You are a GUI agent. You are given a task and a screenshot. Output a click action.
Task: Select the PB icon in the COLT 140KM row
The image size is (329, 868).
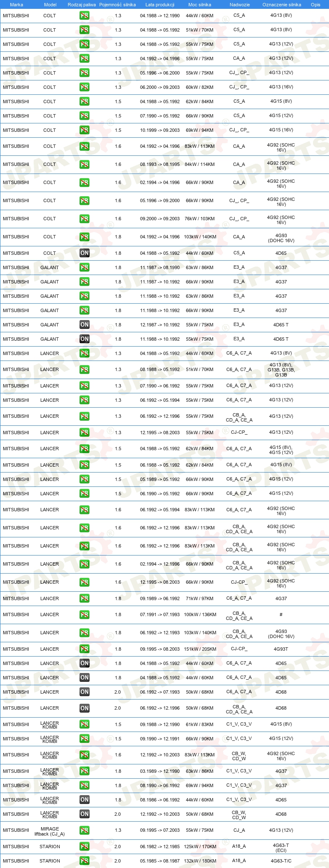(85, 237)
